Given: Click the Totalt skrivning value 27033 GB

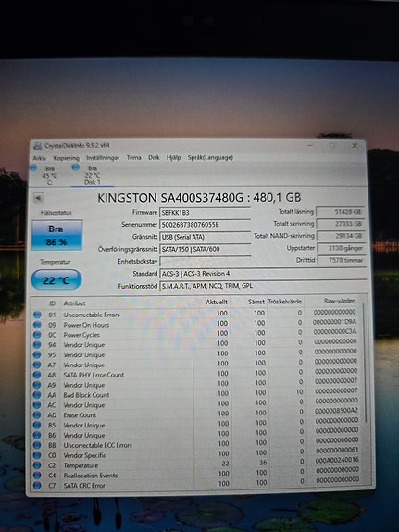Looking at the screenshot, I should point(341,224).
